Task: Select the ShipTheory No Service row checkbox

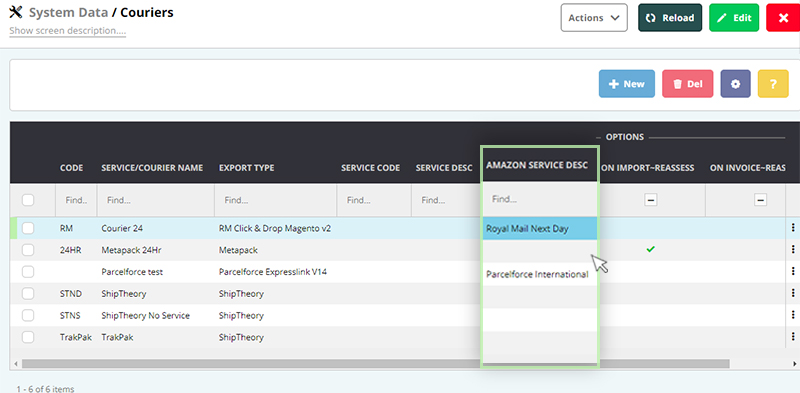Action: pos(28,315)
